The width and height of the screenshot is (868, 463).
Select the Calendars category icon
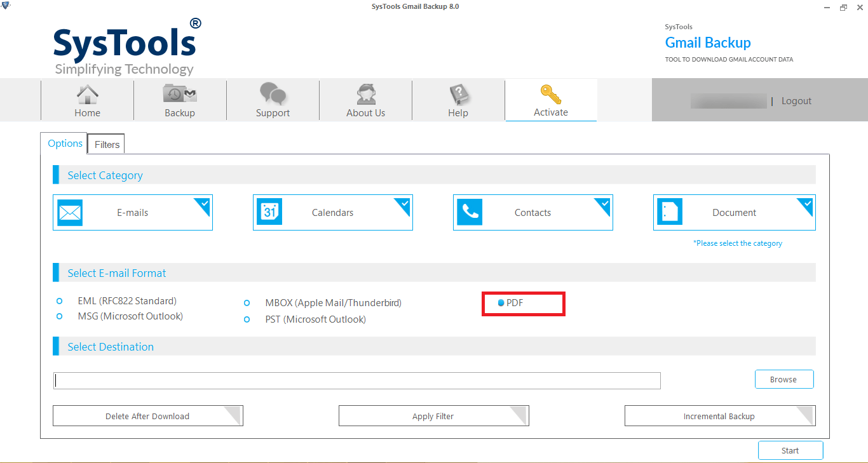[269, 212]
